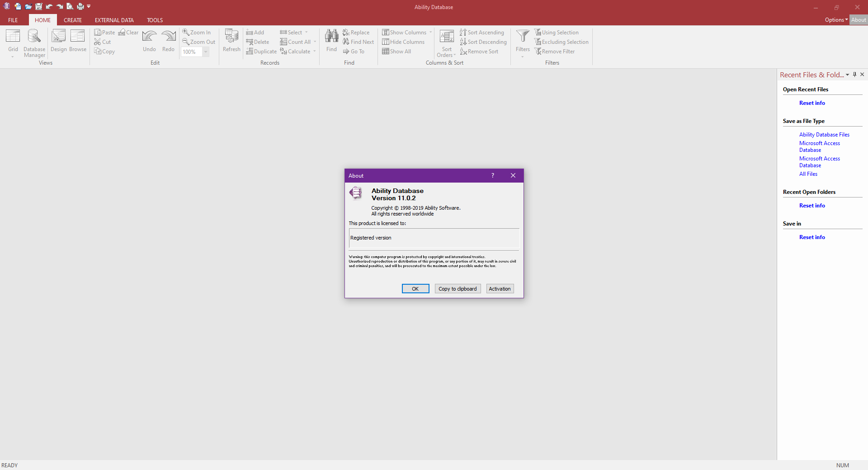
Task: Click the large Redo arrow in ribbon
Action: pyautogui.click(x=168, y=41)
